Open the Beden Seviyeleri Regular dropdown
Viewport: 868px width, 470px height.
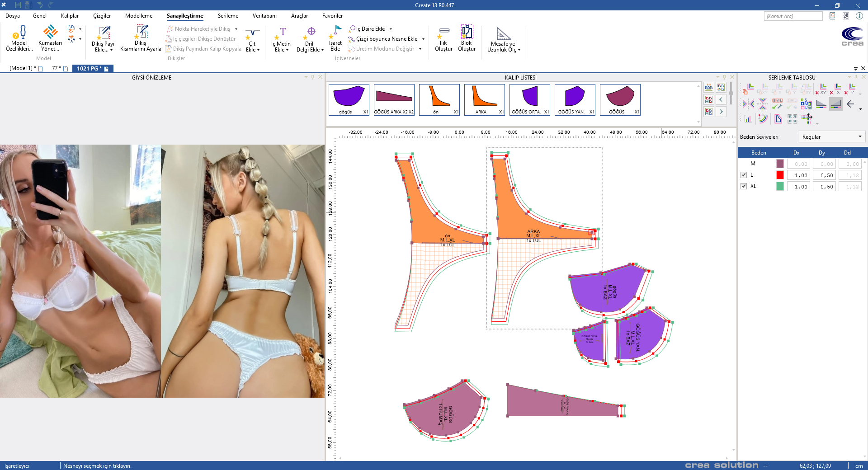click(x=831, y=137)
